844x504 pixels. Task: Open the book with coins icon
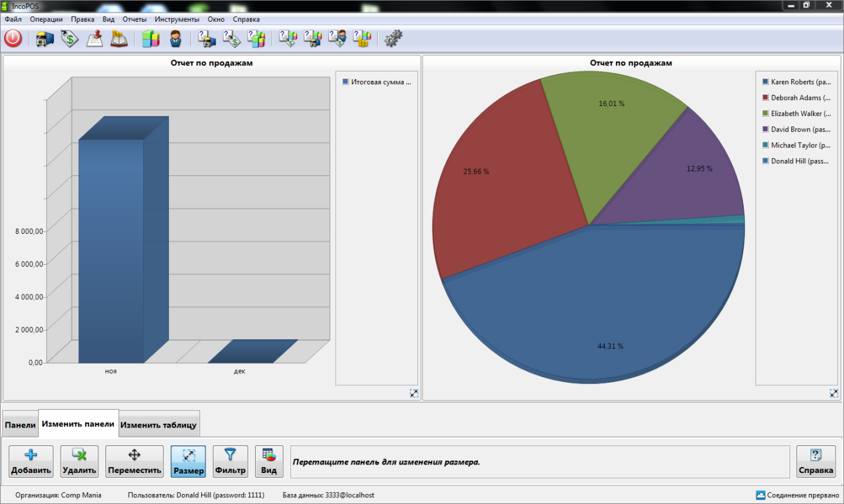tap(119, 39)
